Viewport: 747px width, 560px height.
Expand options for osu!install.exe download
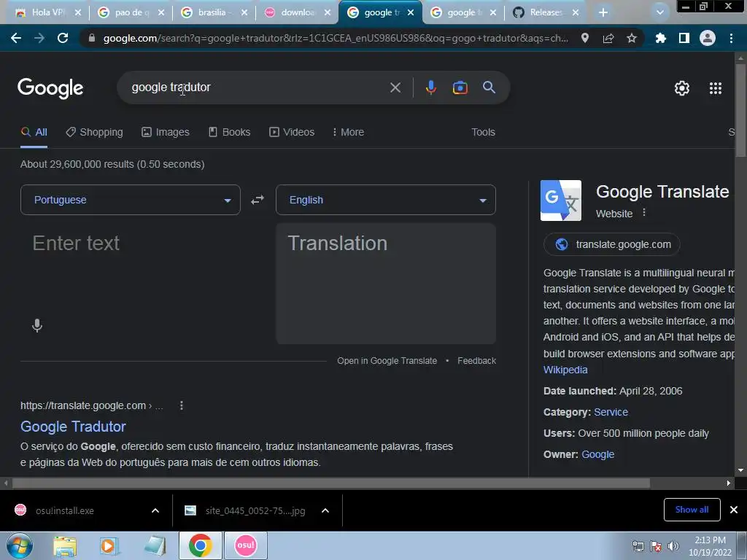coord(155,510)
